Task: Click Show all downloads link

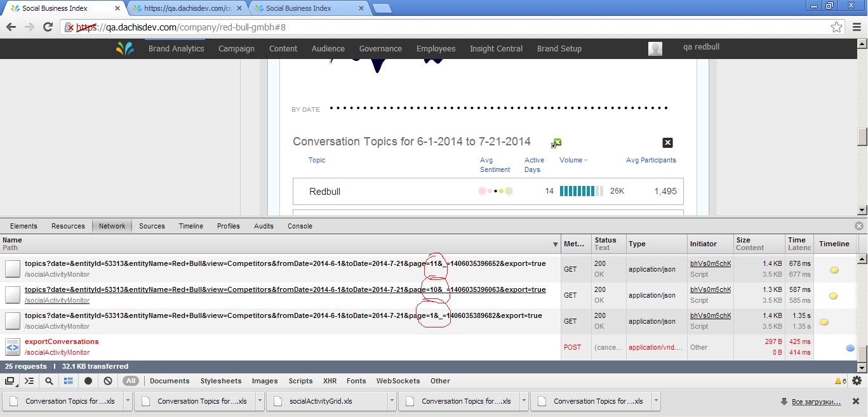Action: [x=816, y=402]
